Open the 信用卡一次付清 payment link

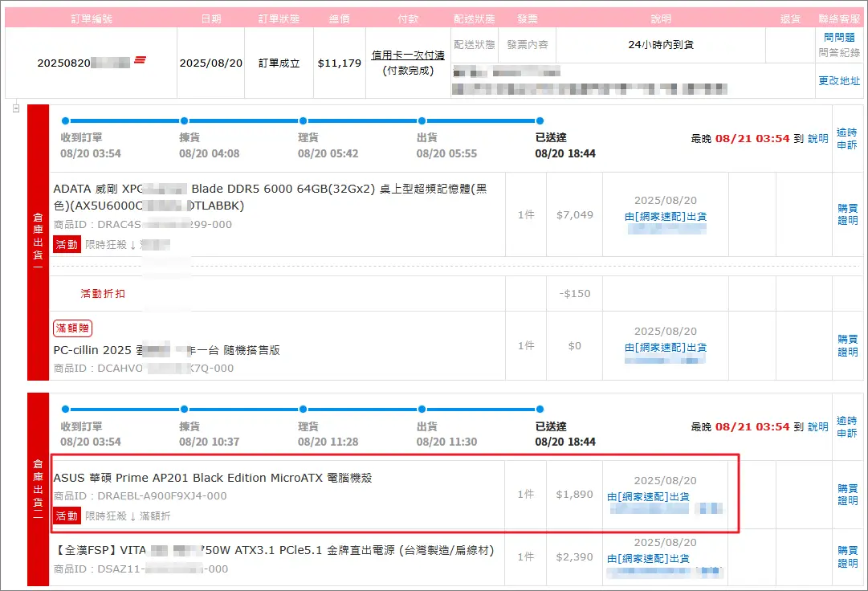click(408, 55)
